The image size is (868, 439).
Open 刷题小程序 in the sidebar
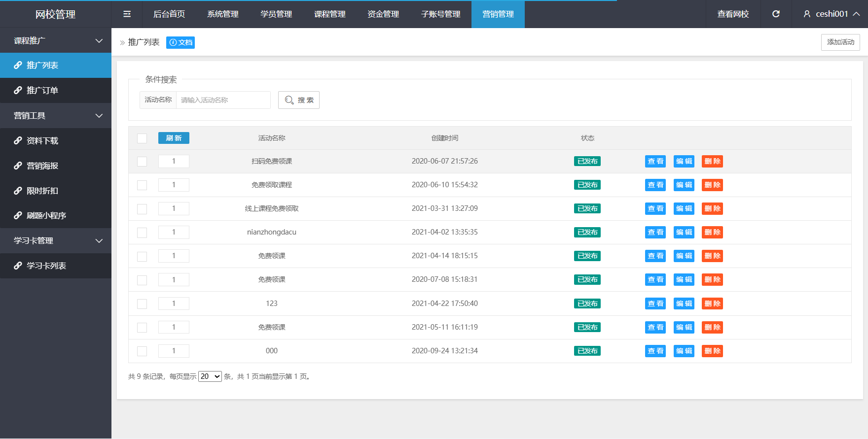pos(56,215)
